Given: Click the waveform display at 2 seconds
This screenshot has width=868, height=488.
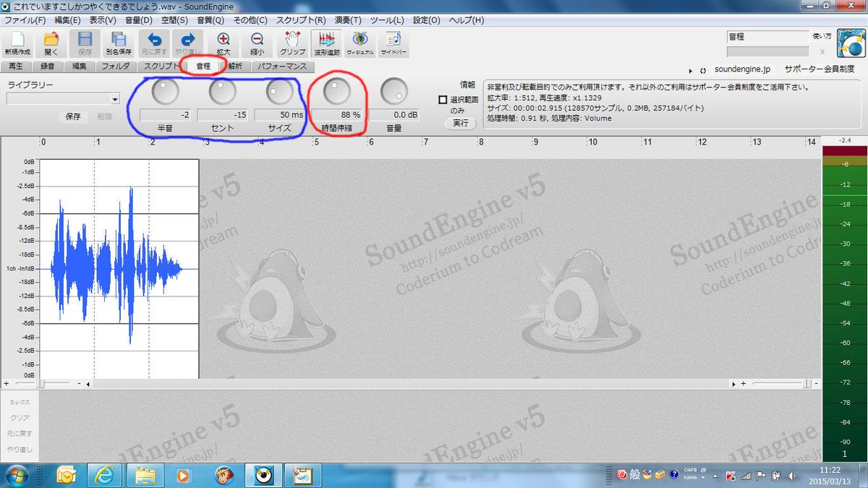Looking at the screenshot, I should tap(150, 267).
